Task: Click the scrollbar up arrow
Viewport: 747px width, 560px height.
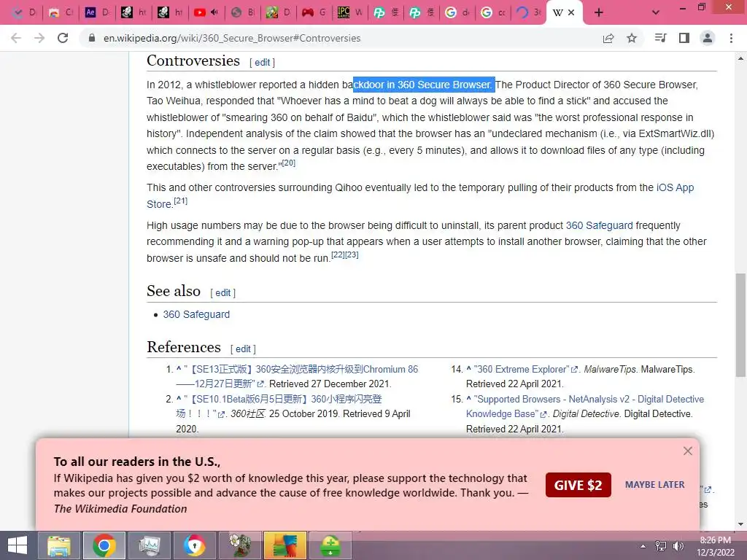Action: [x=741, y=58]
